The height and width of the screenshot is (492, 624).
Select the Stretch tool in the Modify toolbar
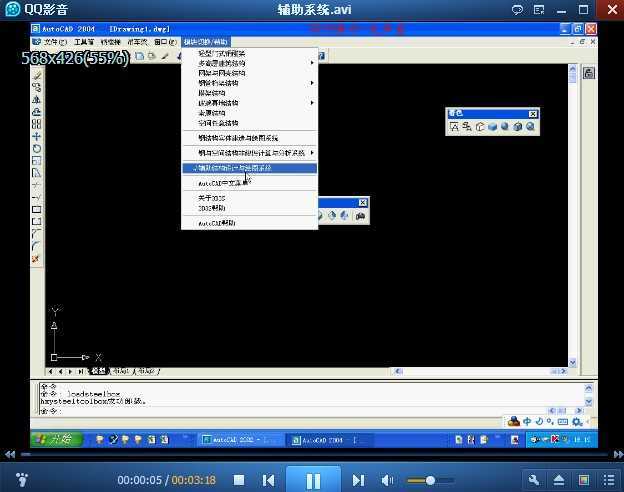37,173
